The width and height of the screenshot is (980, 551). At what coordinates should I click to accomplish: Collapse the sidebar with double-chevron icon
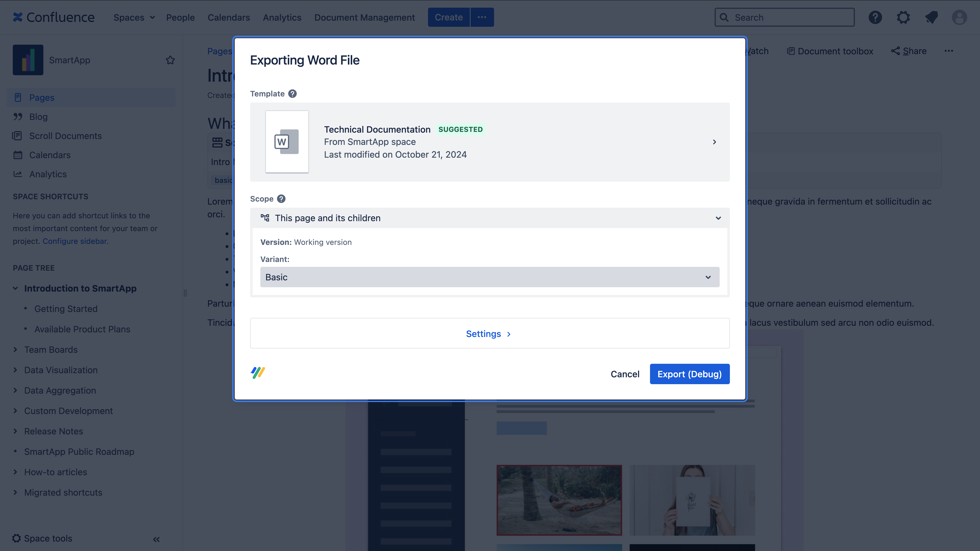click(156, 539)
